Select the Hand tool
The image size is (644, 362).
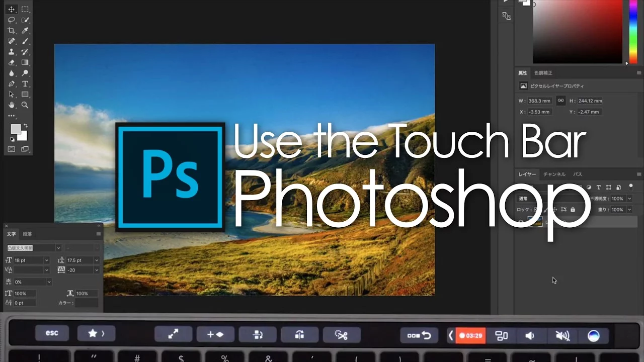[x=12, y=105]
